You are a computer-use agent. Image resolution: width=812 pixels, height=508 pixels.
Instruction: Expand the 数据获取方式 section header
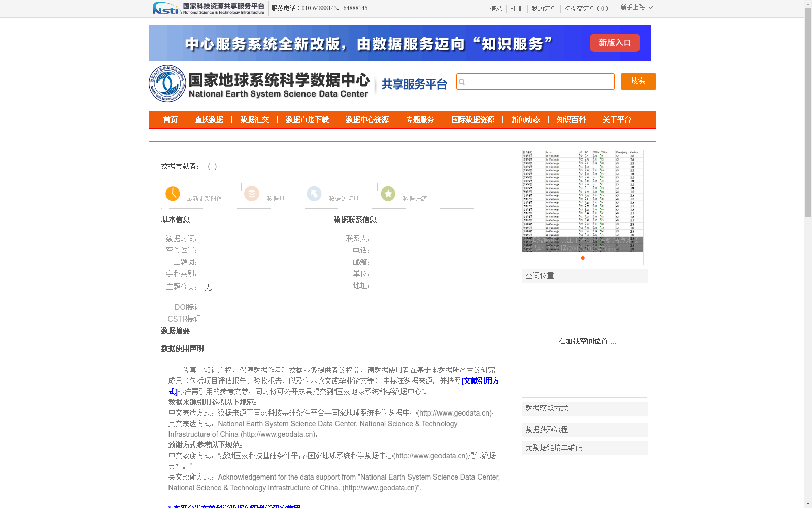pyautogui.click(x=585, y=408)
